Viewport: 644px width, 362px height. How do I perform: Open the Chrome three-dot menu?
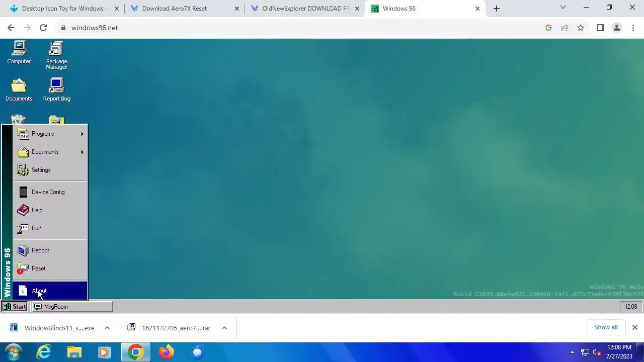[633, 28]
